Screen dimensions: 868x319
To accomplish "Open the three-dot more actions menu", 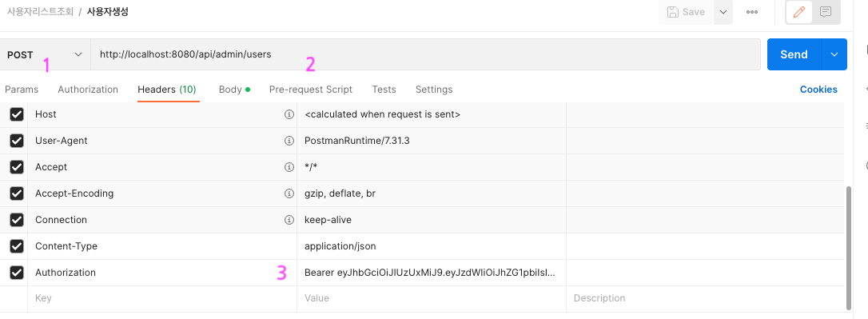I will point(752,12).
